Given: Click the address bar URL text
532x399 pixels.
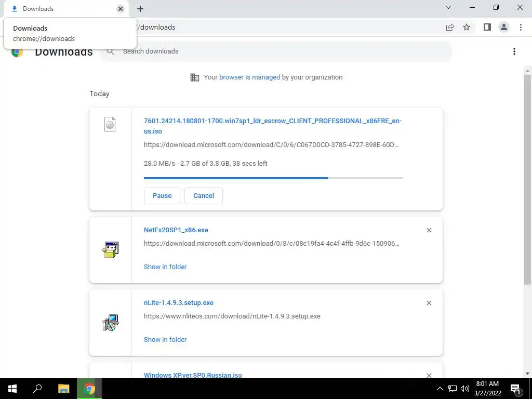Looking at the screenshot, I should pyautogui.click(x=156, y=27).
